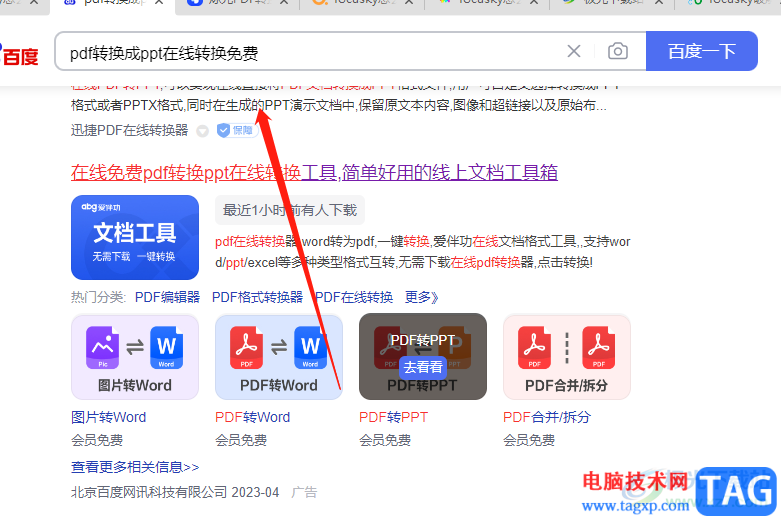This screenshot has width=781, height=518.
Task: Click the 保障 shield badge
Action: click(x=237, y=130)
